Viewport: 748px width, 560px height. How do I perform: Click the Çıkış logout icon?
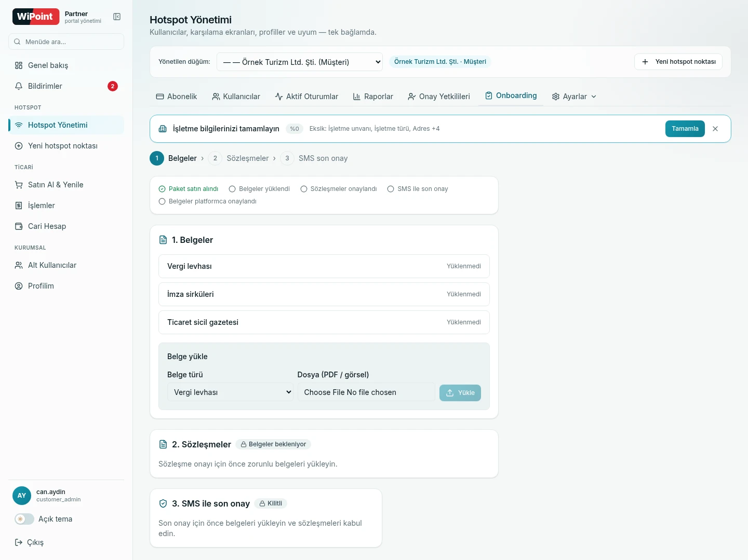(19, 542)
